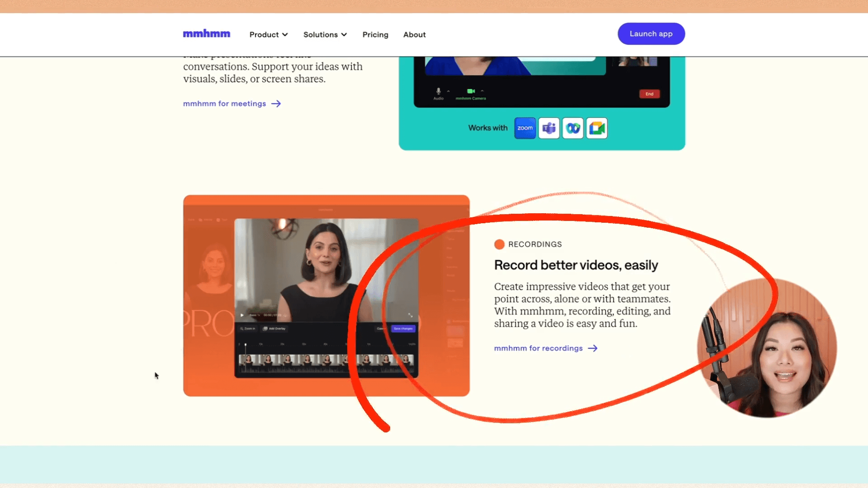Expand the Product dropdown menu

(x=269, y=35)
